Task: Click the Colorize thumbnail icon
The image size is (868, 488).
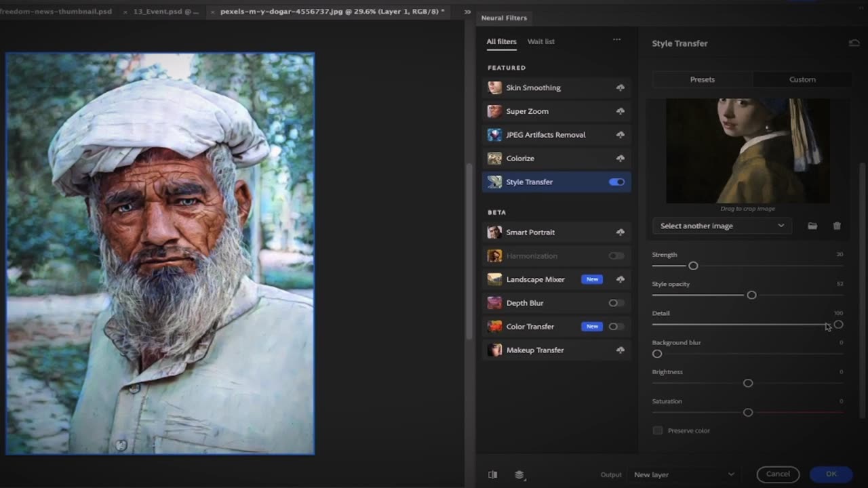Action: (x=495, y=159)
